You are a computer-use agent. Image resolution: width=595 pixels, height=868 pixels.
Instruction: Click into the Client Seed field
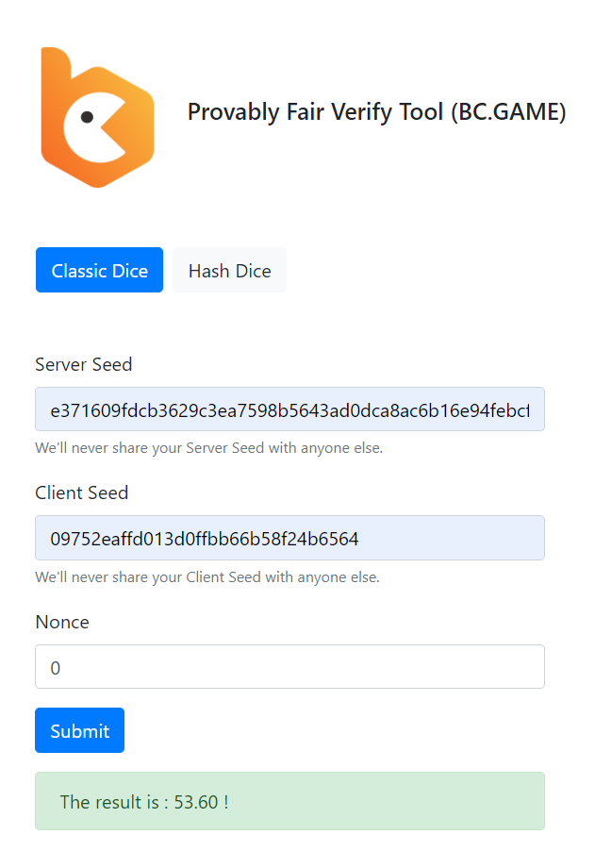pos(289,538)
